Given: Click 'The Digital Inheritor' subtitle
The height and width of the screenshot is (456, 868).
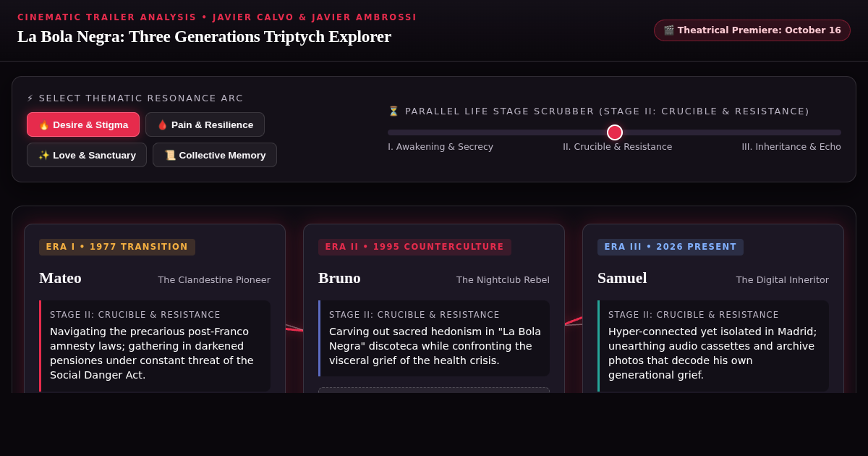Looking at the screenshot, I should [783, 280].
